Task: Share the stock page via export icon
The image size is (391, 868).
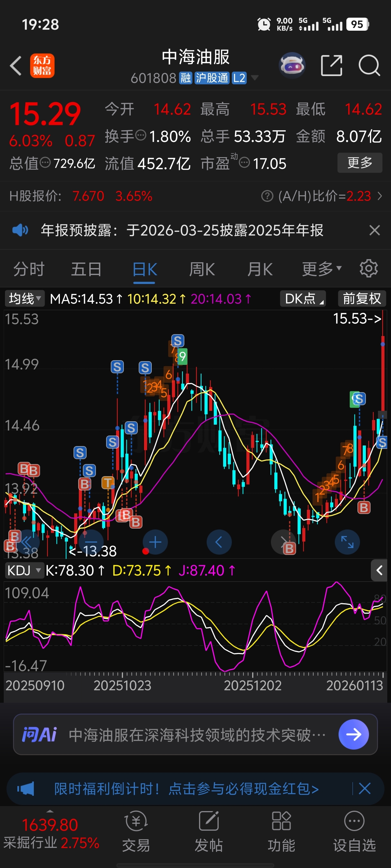Action: tap(332, 65)
